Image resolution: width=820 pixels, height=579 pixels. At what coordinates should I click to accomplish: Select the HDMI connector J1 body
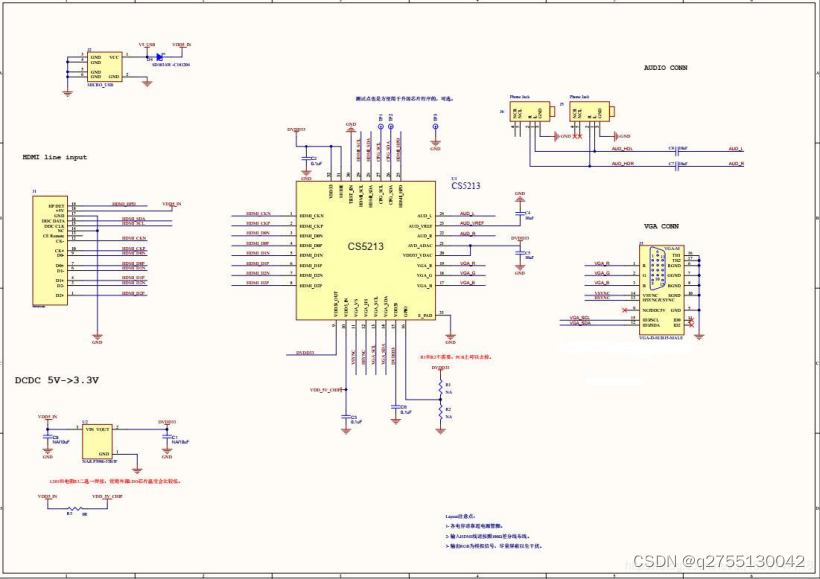(50, 251)
